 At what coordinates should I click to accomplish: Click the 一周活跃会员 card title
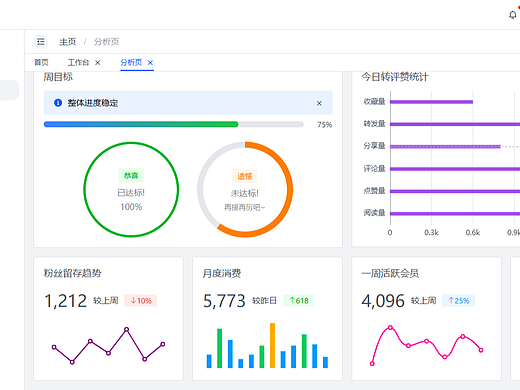[390, 273]
